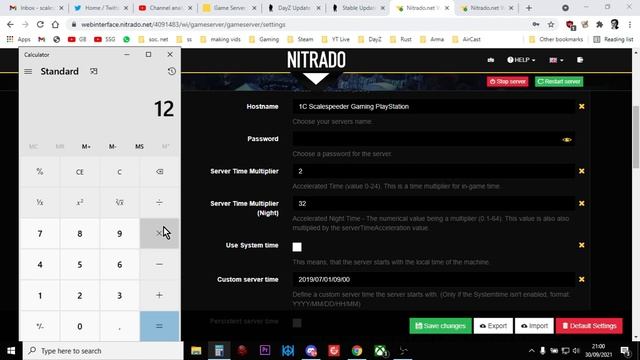The width and height of the screenshot is (640, 360).
Task: Reset Server Time Multiplier with yellow X
Action: tap(582, 171)
